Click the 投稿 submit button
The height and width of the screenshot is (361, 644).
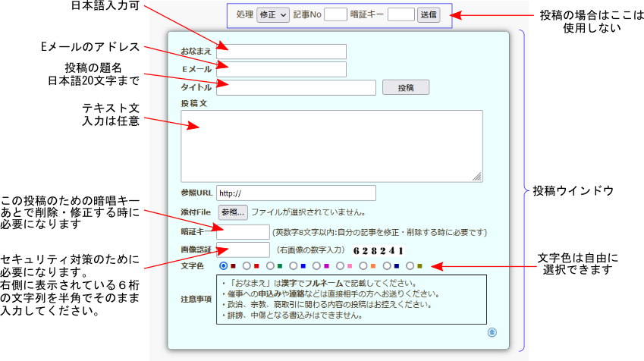tap(405, 87)
